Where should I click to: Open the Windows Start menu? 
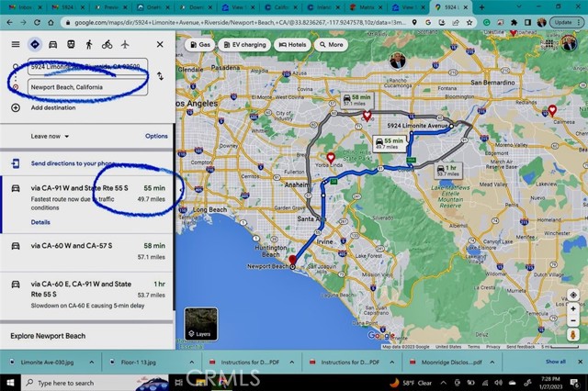10,383
